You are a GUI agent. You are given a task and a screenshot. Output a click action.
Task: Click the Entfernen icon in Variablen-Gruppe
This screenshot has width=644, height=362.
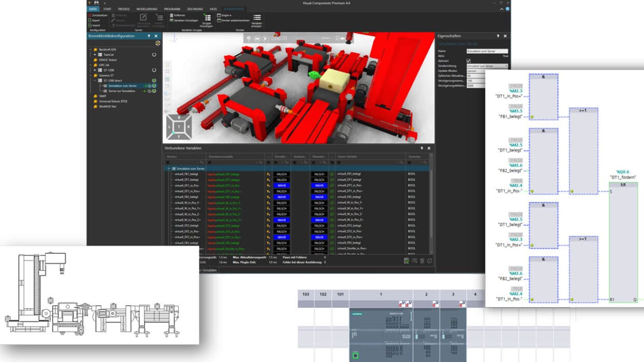(171, 16)
